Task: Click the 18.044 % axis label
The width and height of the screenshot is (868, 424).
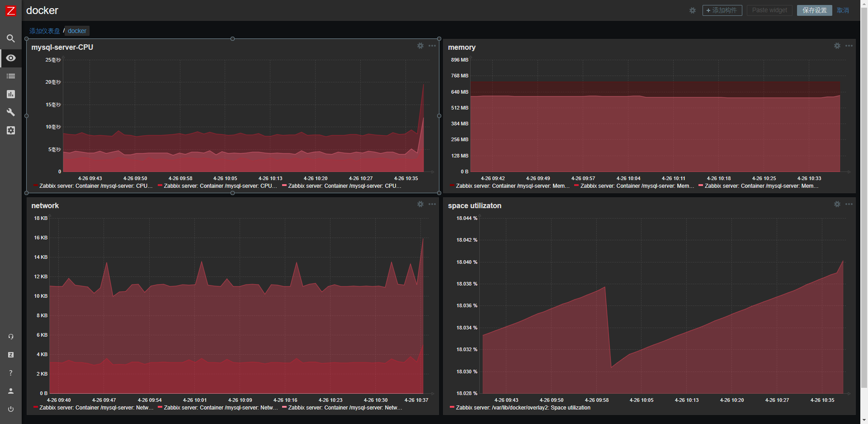Action: tap(467, 218)
